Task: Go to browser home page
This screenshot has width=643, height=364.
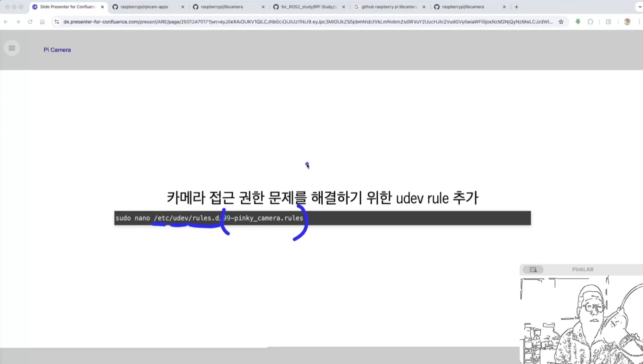Action: (x=42, y=22)
